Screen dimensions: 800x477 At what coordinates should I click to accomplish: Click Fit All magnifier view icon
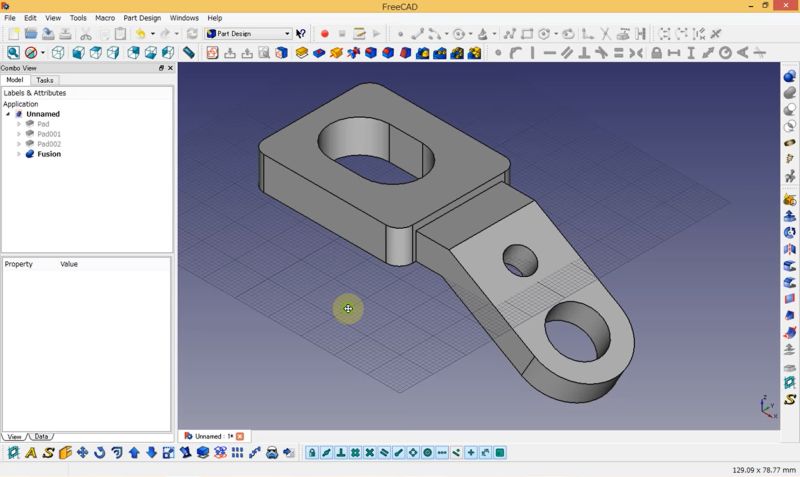(13, 53)
